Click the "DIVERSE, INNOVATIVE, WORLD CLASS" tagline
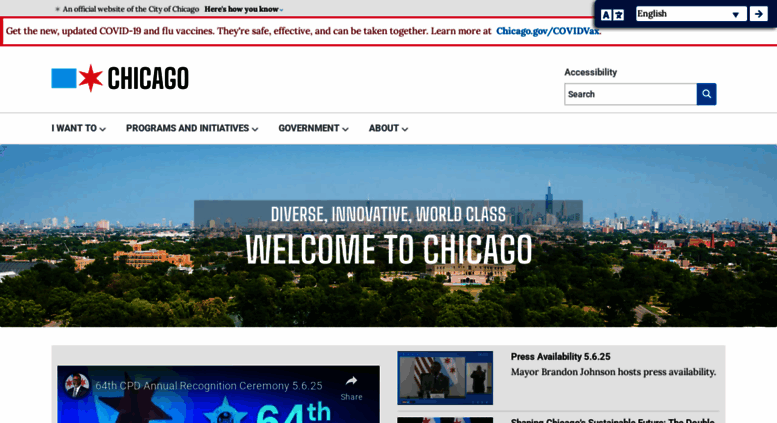 pos(388,214)
